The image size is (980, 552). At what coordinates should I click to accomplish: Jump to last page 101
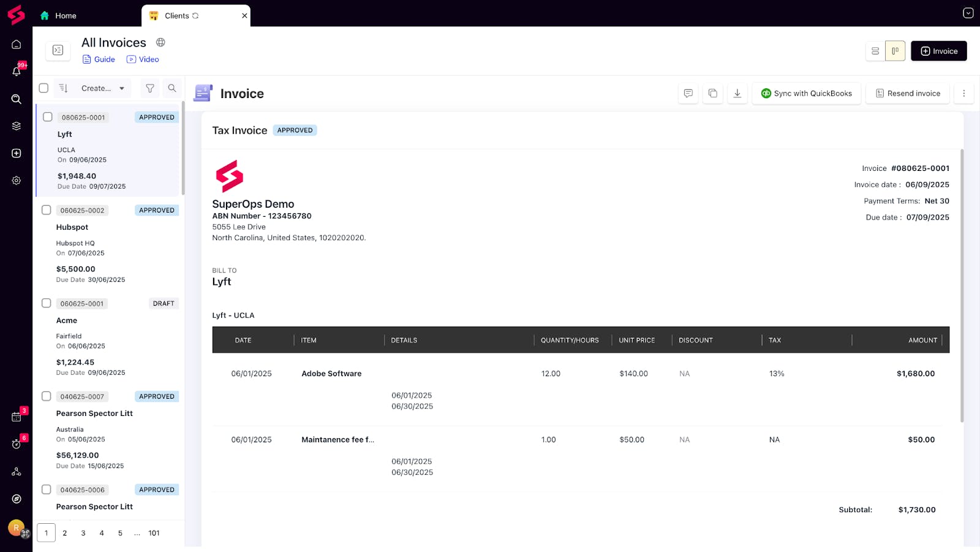pos(154,533)
